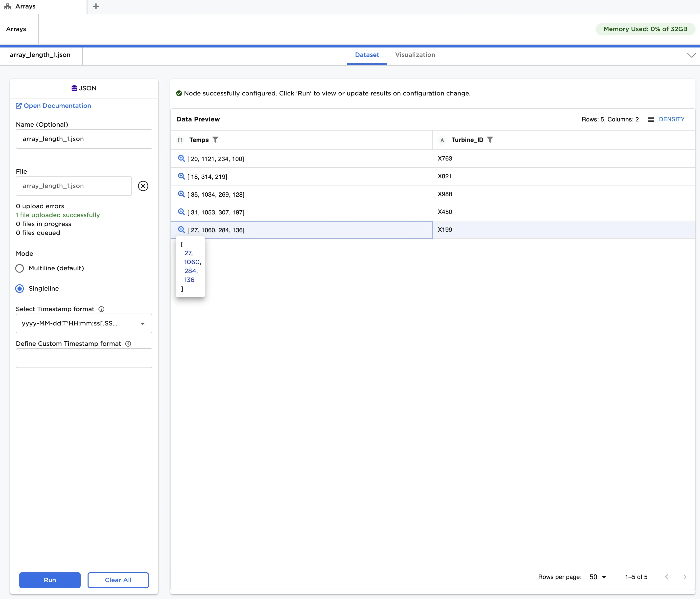
Task: Select the Dataset tab
Action: [x=367, y=55]
